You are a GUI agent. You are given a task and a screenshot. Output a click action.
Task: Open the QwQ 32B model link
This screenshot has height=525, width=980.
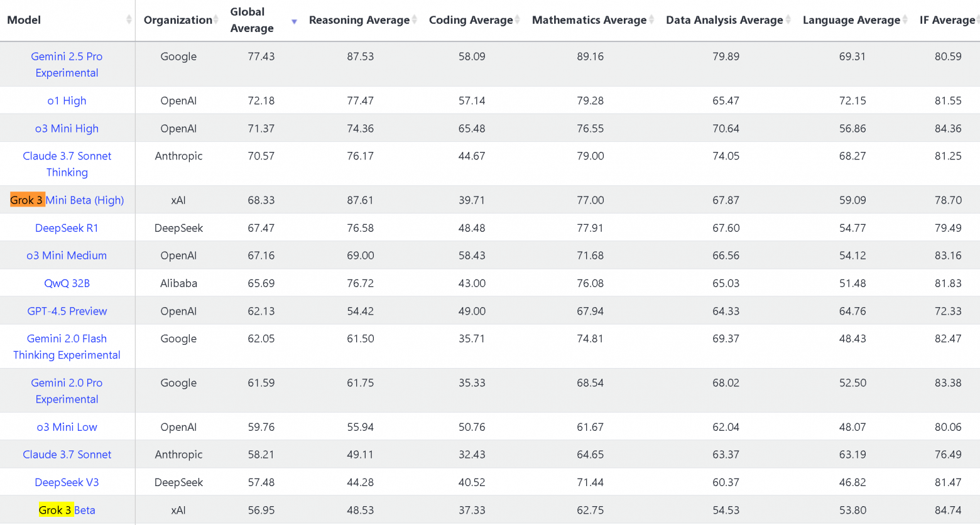click(x=67, y=283)
